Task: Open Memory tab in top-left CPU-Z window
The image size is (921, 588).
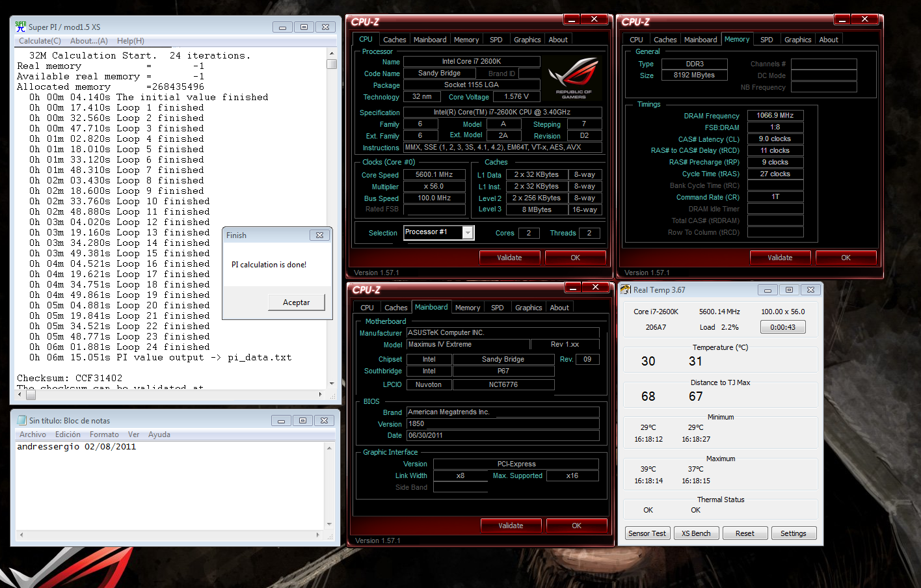Action: 466,40
